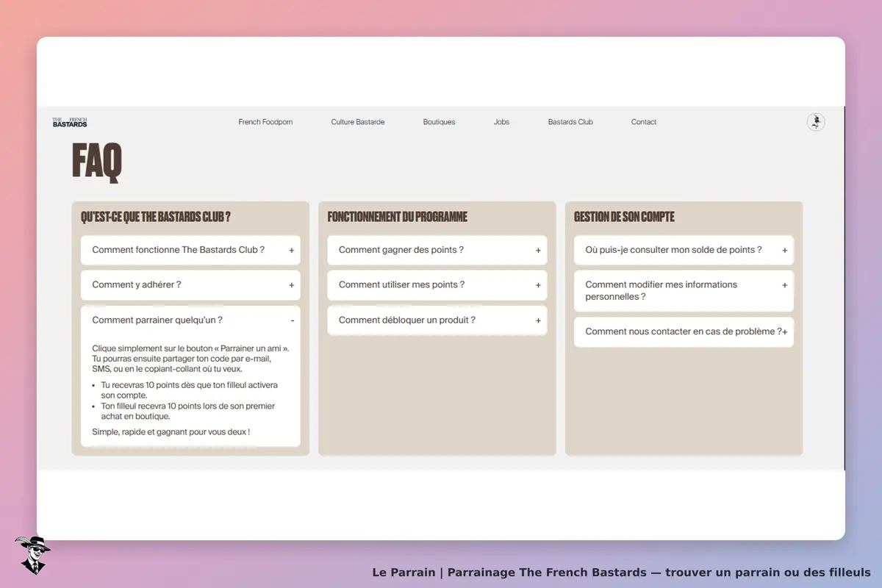882x588 pixels.
Task: Expand "Comment débloquer un produit ?"
Action: (437, 320)
